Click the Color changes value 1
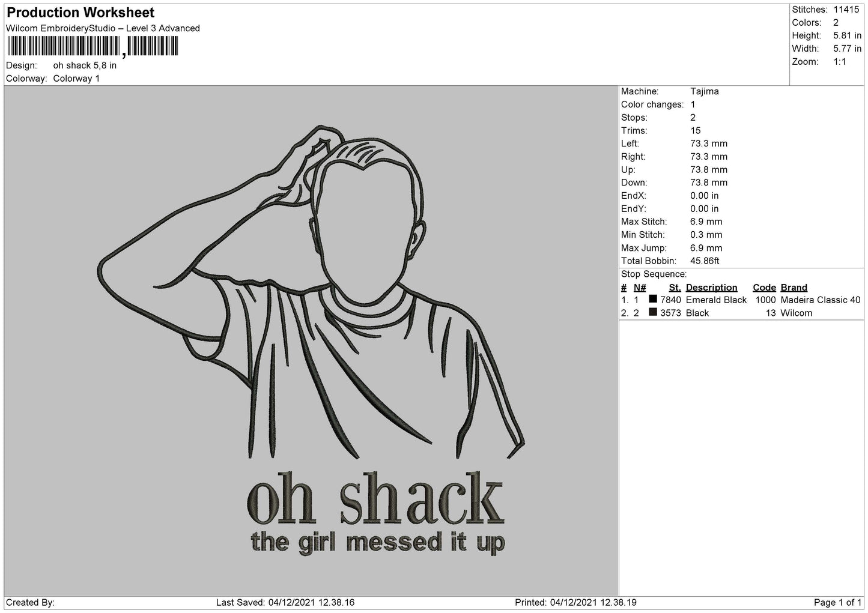Image resolution: width=868 pixels, height=613 pixels. [x=693, y=104]
